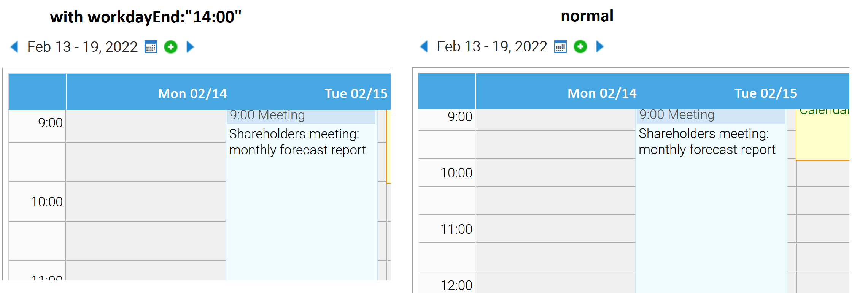
Task: Open date picker icon in left calendar
Action: coord(151,47)
